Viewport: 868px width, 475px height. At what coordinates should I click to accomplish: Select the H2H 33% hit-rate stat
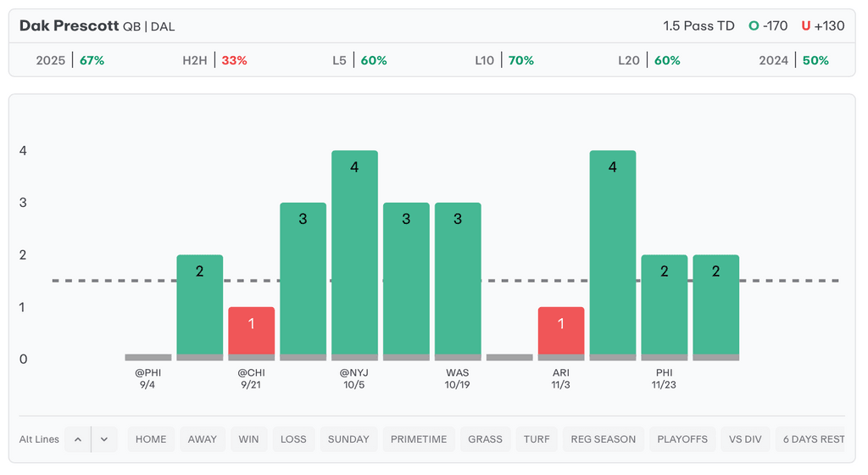point(214,60)
